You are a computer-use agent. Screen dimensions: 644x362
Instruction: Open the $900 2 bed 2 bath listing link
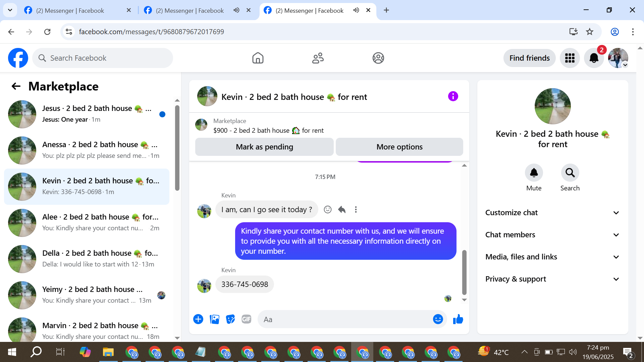tap(268, 130)
